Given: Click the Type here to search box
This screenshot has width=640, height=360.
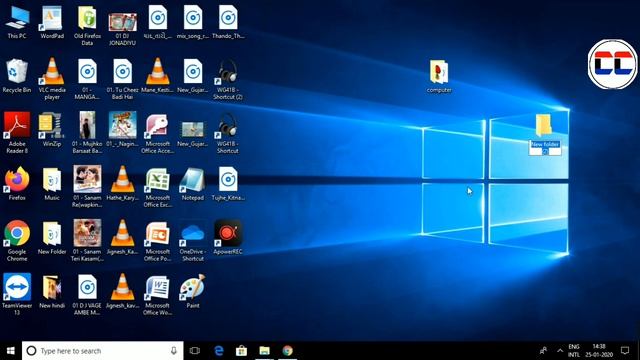Looking at the screenshot, I should (x=103, y=351).
